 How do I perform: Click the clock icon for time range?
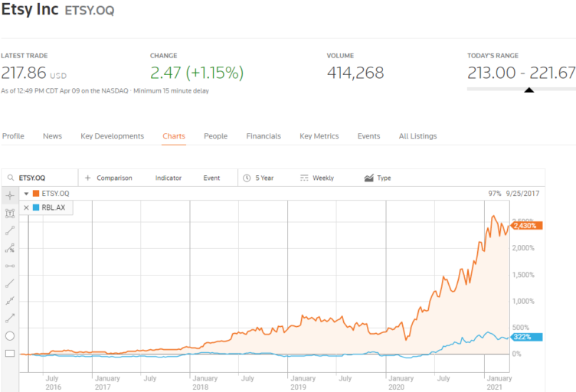pyautogui.click(x=247, y=178)
